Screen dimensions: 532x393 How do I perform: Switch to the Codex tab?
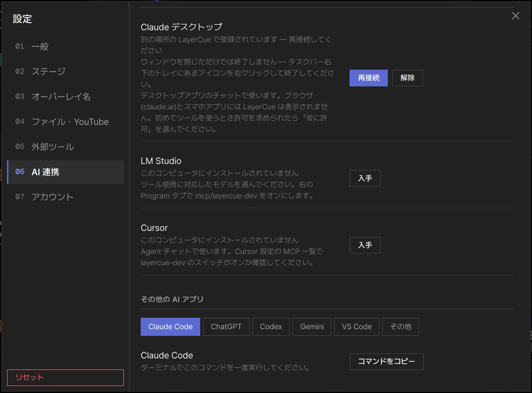point(271,326)
